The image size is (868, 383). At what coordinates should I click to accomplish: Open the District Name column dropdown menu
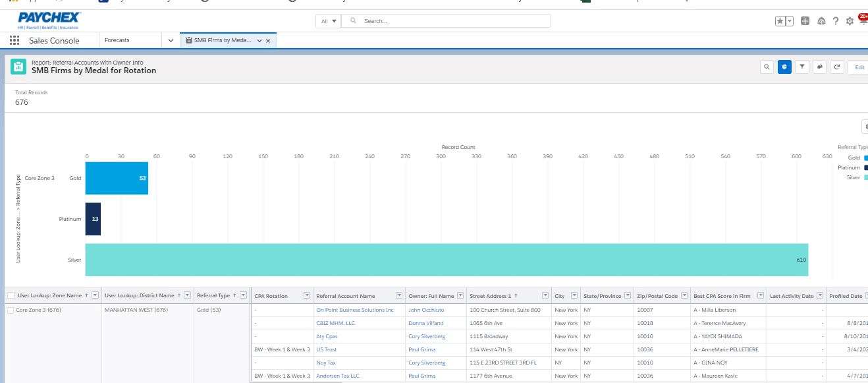pos(187,296)
